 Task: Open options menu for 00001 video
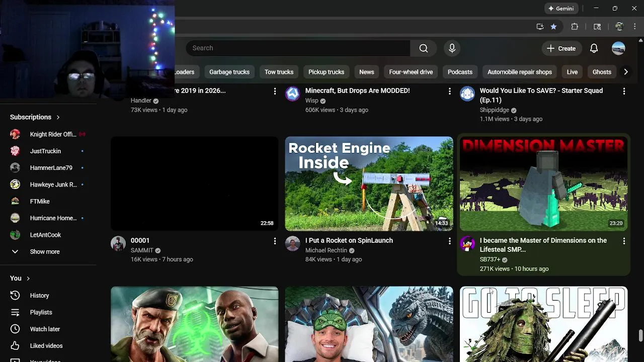[275, 241]
